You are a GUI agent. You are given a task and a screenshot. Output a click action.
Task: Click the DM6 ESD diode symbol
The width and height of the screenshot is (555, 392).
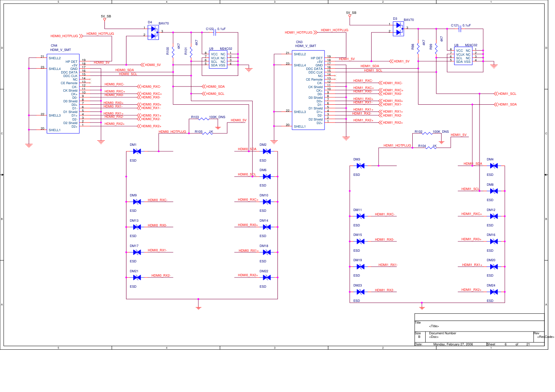[267, 177]
